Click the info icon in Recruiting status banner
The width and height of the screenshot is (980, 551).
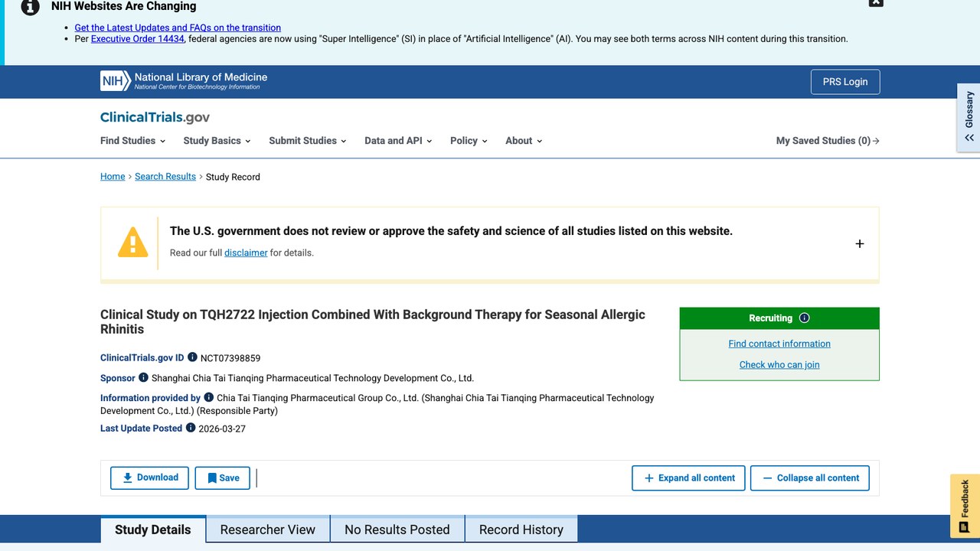coord(804,318)
